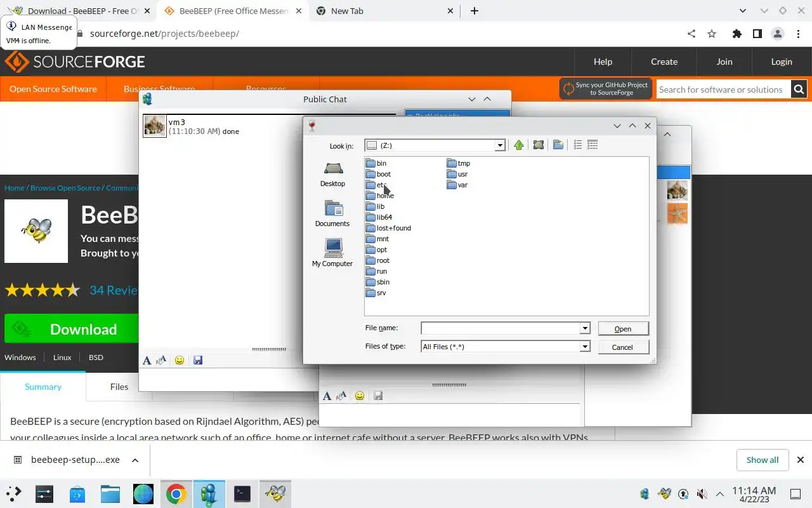Open font settings in Public Chat toolbar
The height and width of the screenshot is (508, 812).
coord(147,360)
